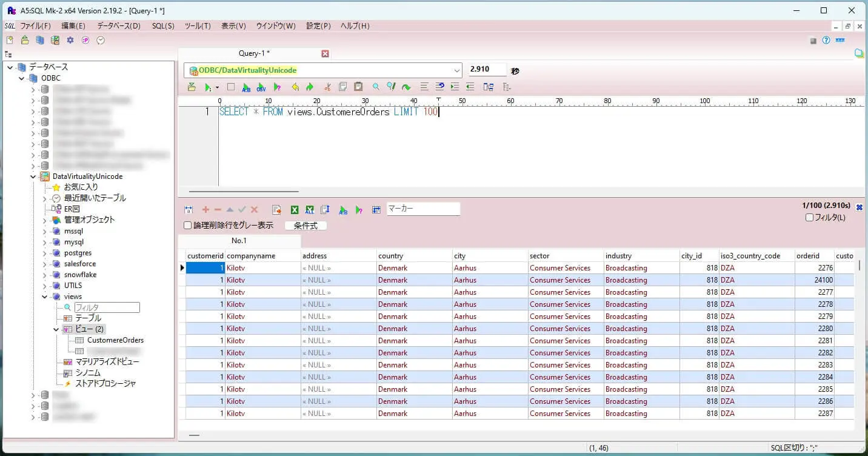Select CustomereOrders view in tree
Viewport: 868px width, 456px height.
pyautogui.click(x=115, y=340)
